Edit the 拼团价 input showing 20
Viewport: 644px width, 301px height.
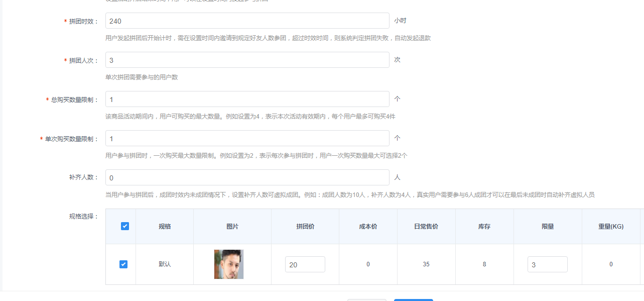tap(305, 264)
